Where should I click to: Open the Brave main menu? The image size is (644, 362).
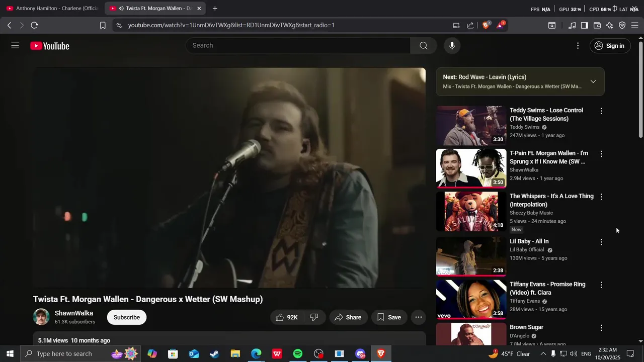point(635,25)
